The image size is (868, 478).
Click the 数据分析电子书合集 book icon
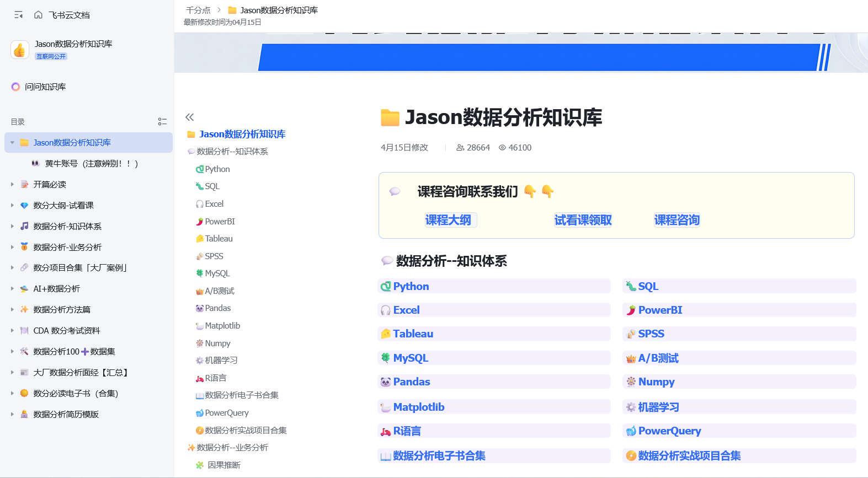pos(385,456)
